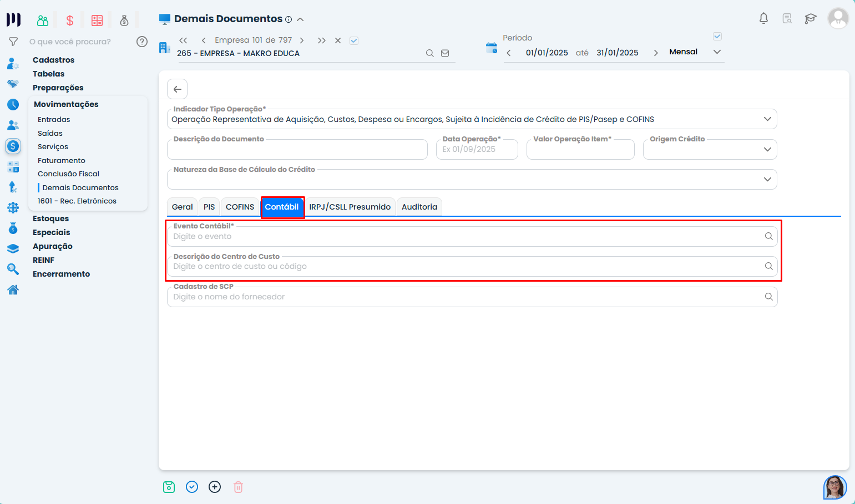Viewport: 855px width, 504px height.
Task: Click the envelope icon beside company name
Action: 445,53
